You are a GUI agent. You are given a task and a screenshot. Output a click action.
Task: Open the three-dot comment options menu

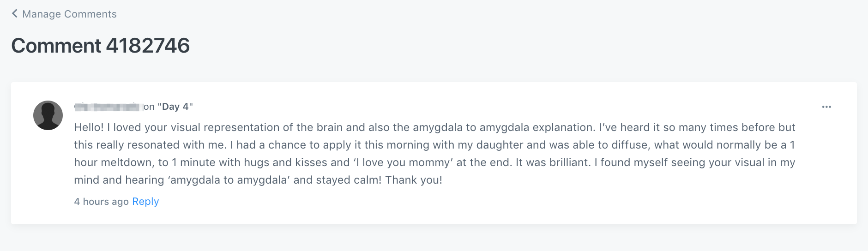[x=826, y=107]
